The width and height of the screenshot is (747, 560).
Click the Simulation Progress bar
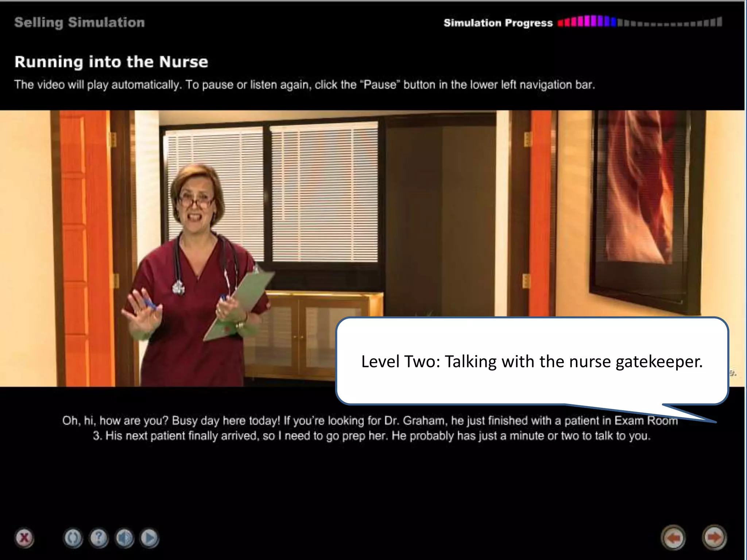640,22
